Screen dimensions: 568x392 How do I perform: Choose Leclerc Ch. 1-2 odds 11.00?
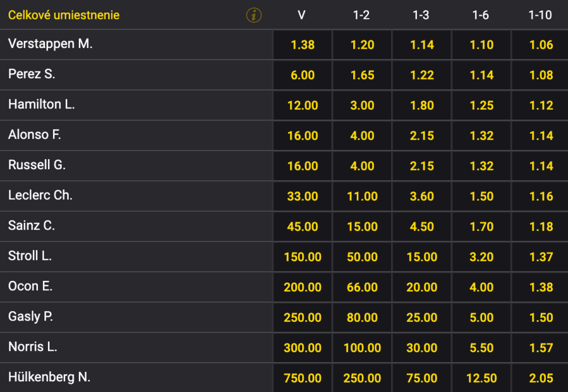click(x=362, y=196)
